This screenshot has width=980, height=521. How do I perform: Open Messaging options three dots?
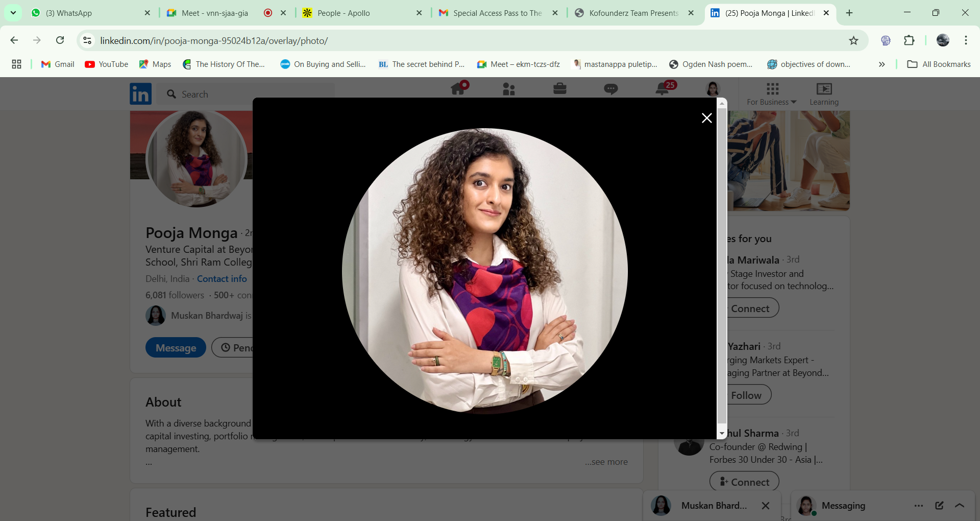click(919, 506)
